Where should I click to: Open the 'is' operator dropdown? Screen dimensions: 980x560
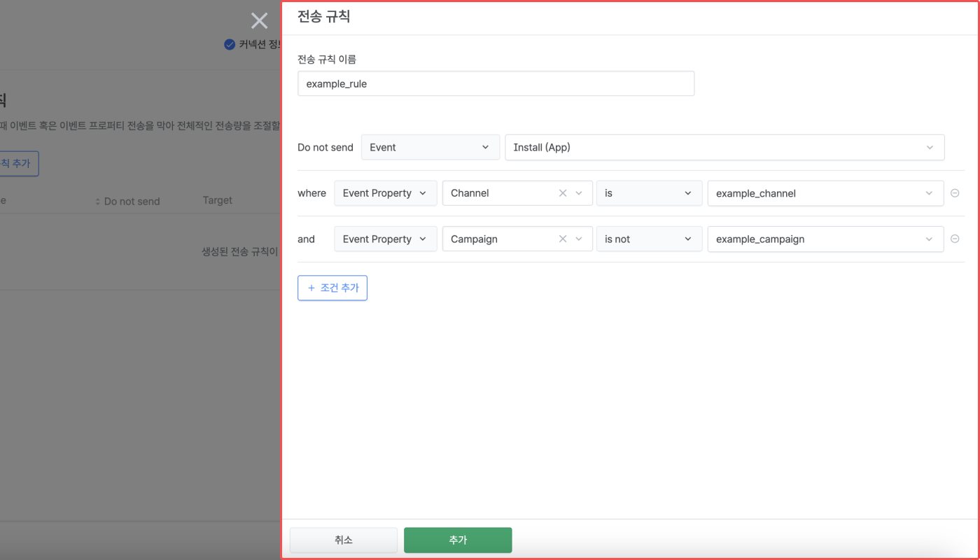point(649,193)
